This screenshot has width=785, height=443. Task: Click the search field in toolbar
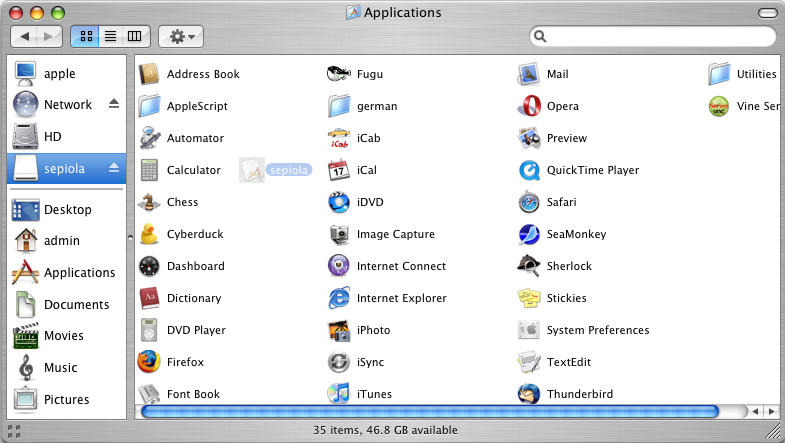(x=652, y=36)
